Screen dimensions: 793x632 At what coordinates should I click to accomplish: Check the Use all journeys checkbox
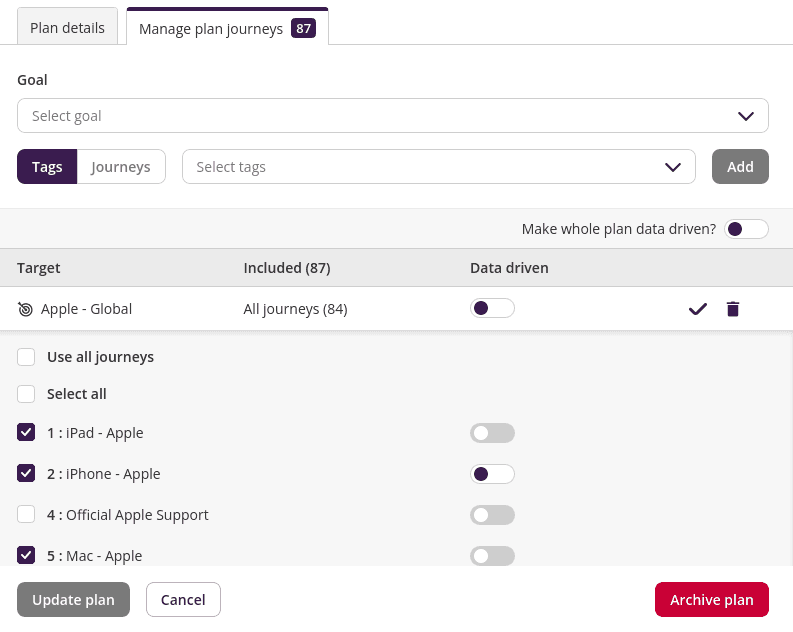[x=26, y=357]
